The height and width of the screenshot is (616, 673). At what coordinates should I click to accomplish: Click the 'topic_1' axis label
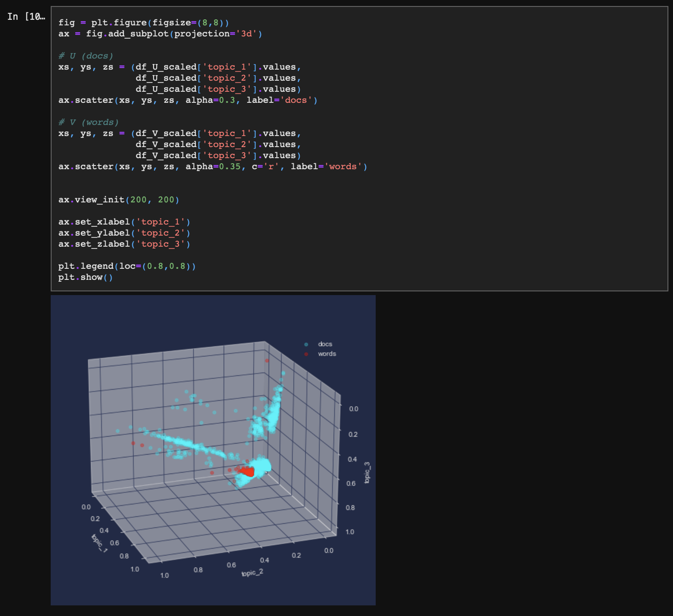tap(100, 543)
